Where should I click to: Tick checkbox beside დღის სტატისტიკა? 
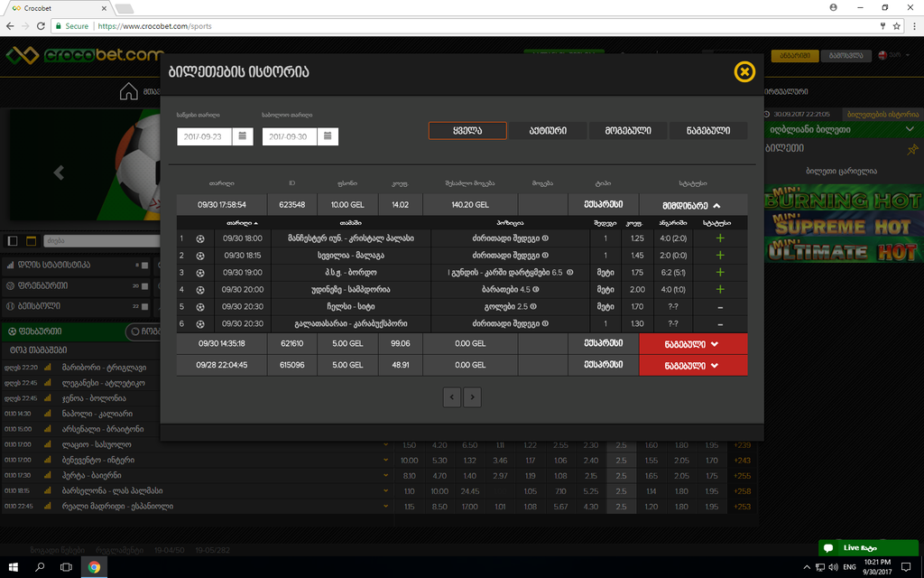tap(144, 266)
